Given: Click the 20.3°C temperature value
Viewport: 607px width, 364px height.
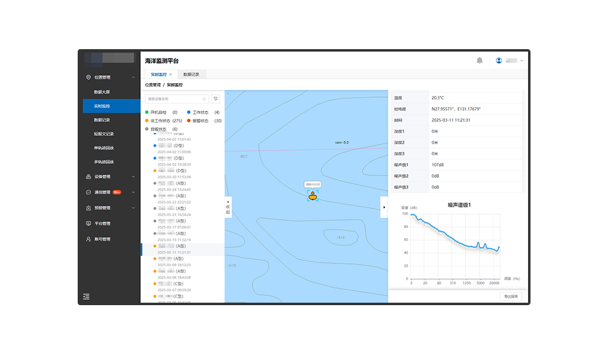Looking at the screenshot, I should tap(438, 98).
